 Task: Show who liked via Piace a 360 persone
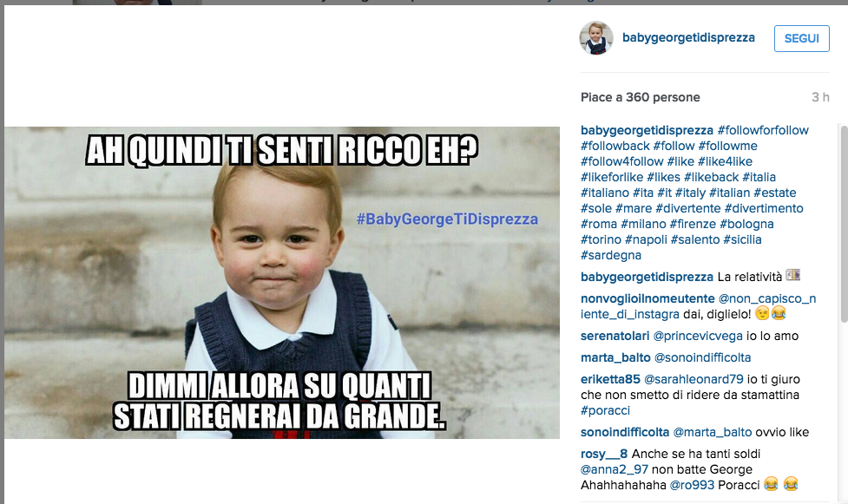coord(640,97)
